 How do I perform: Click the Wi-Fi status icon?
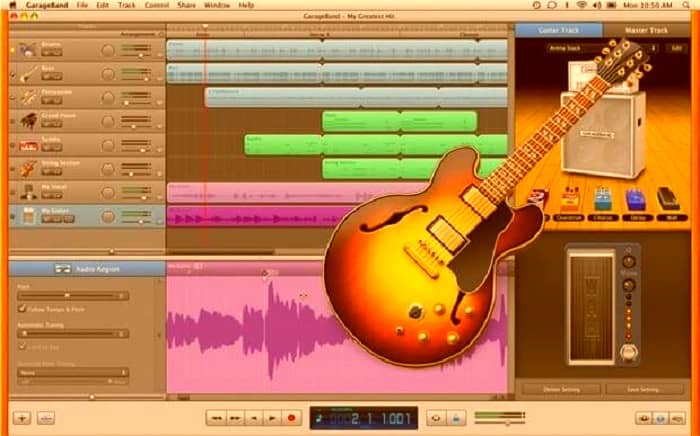coord(581,5)
